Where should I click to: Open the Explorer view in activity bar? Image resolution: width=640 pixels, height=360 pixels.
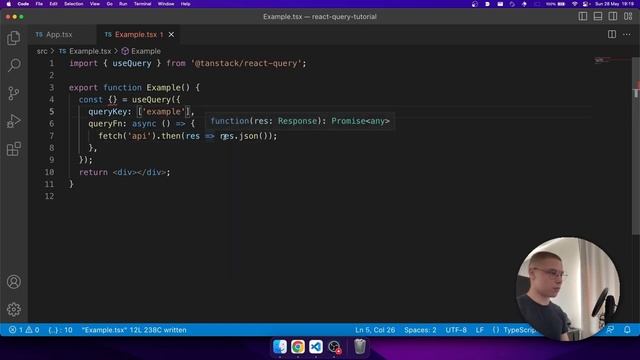pyautogui.click(x=13, y=38)
